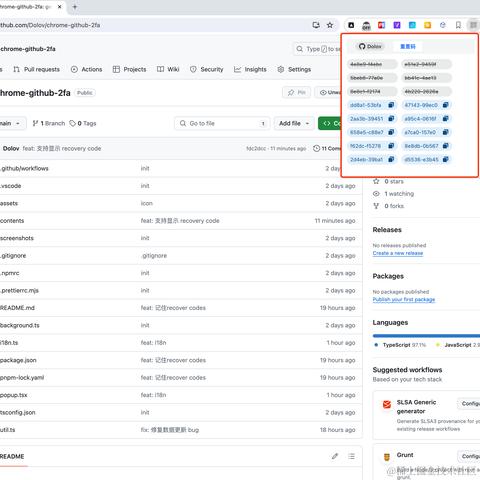Open the red and blue extension icon

(381, 25)
